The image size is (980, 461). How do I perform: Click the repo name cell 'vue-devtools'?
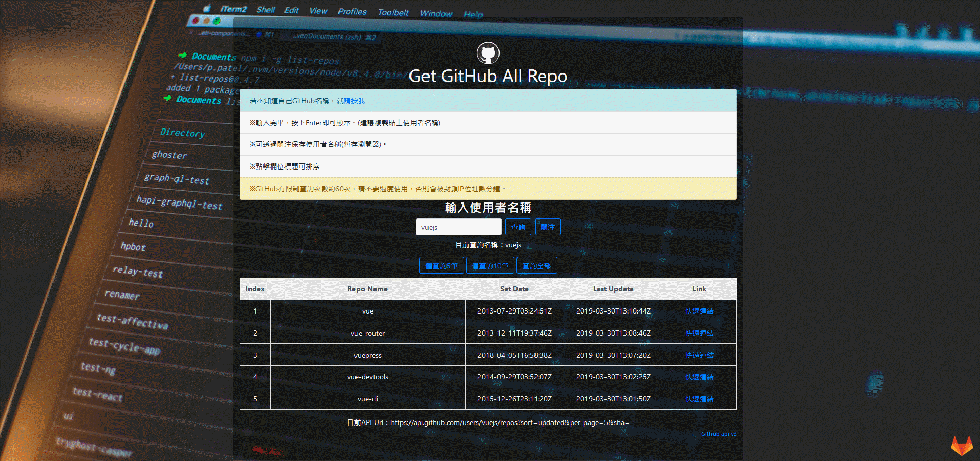[x=367, y=377]
